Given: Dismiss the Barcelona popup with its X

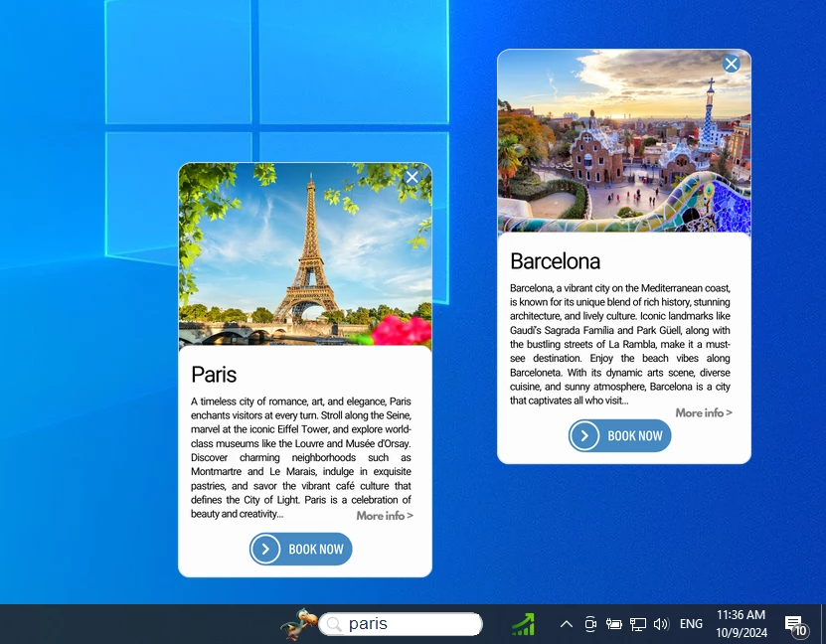Looking at the screenshot, I should [x=731, y=63].
